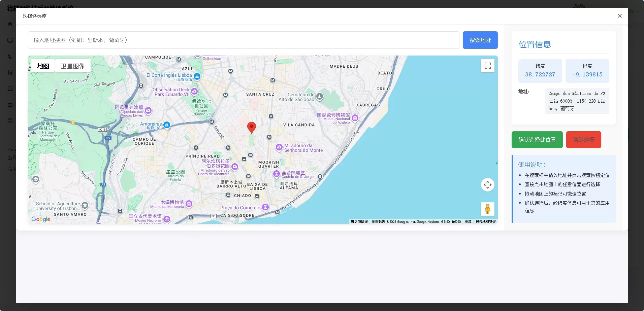The image size is (644, 311).
Task: Switch to the 地图 map view
Action: [x=43, y=66]
